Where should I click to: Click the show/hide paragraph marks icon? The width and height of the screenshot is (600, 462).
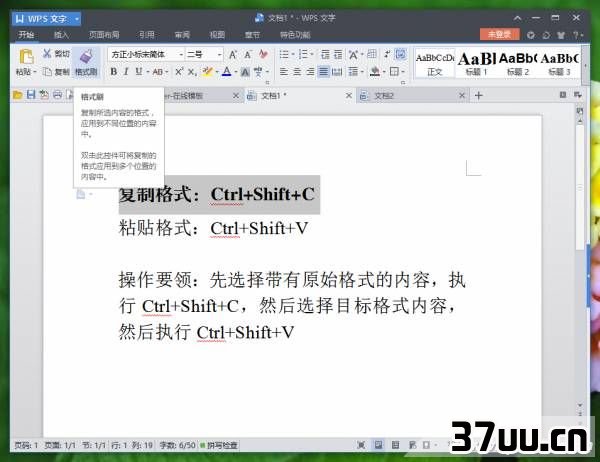(x=387, y=54)
